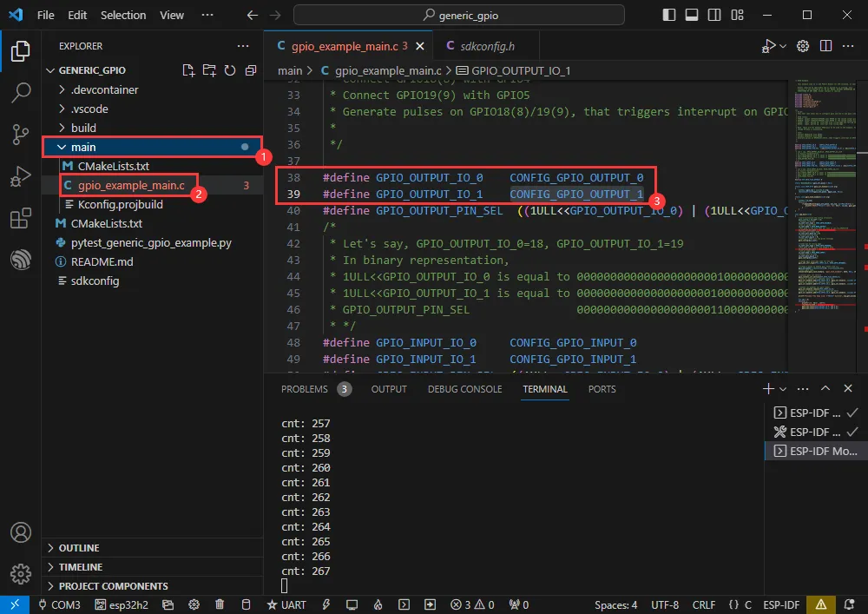The image size is (868, 614).
Task: Toggle the bottom panel layout button
Action: point(691,15)
